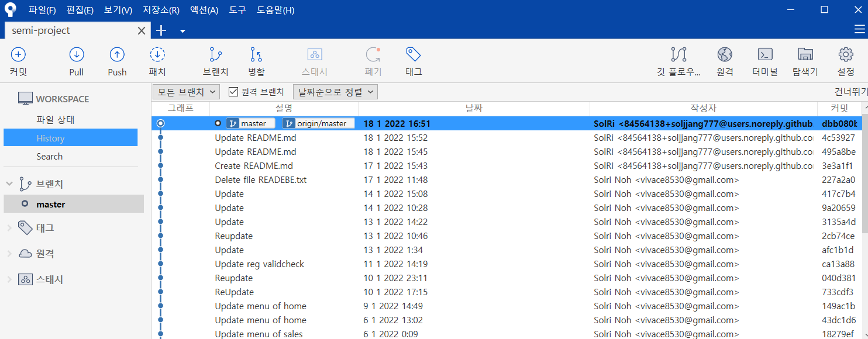Select Search in the sidebar

tap(50, 156)
